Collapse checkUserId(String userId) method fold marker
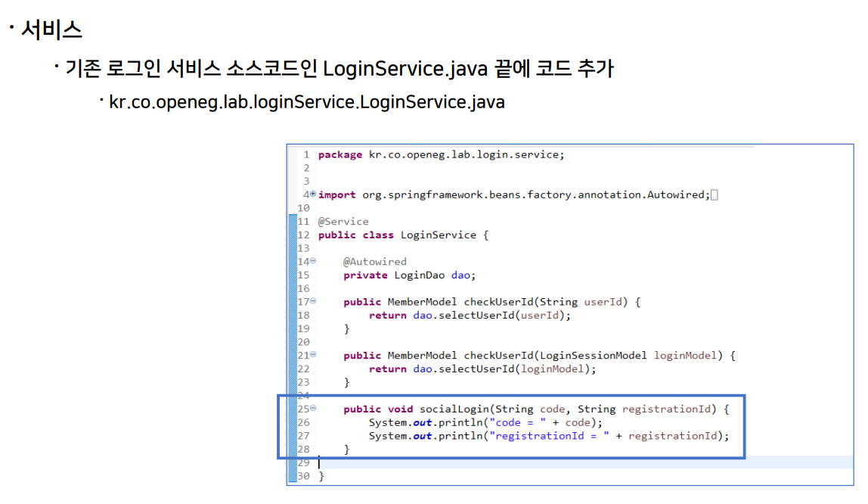This screenshot has height=504, width=868. (313, 301)
